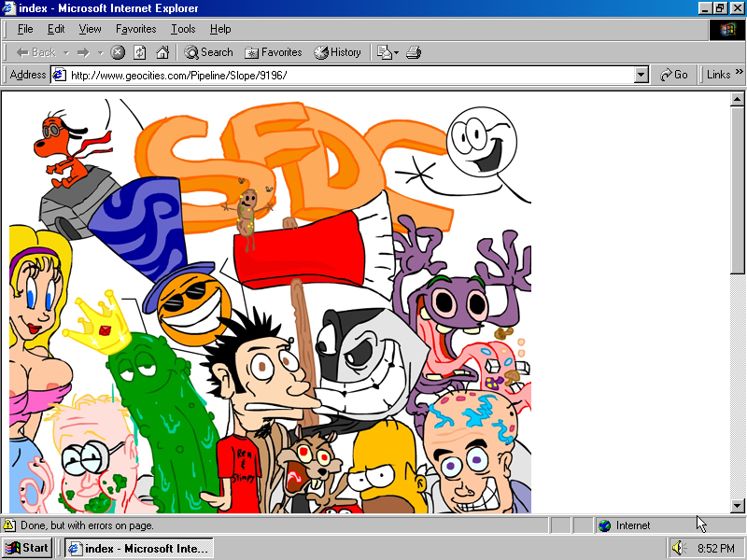Expand the address bar dropdown list
The image size is (747, 560).
point(641,76)
